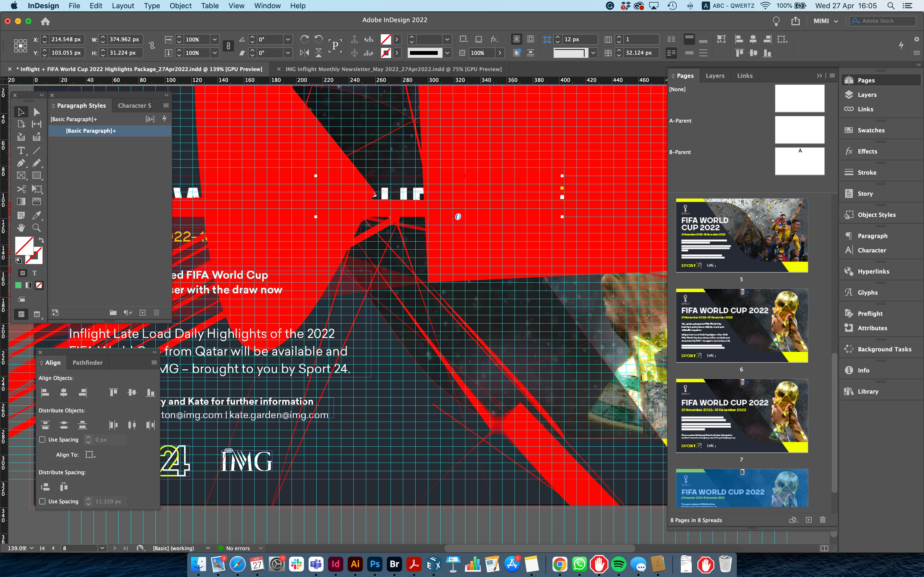Screen dimensions: 924x577
Task: Pick the Scissors tool
Action: (x=21, y=189)
